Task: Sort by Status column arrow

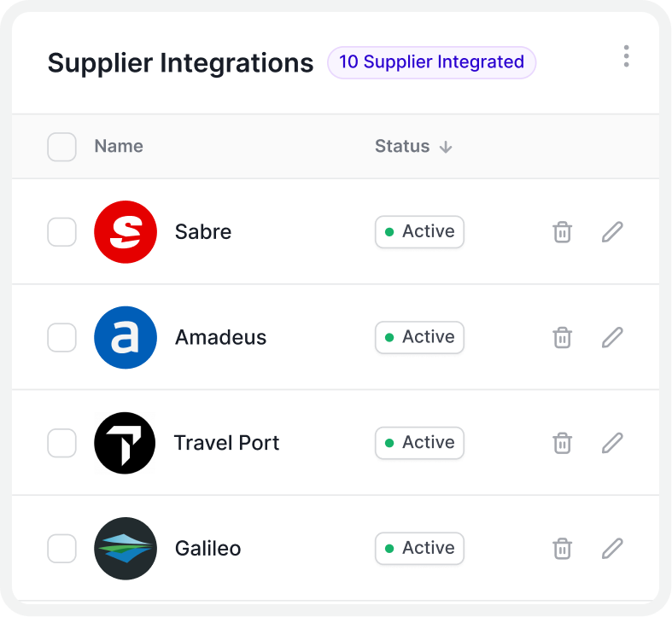Action: 445,147
